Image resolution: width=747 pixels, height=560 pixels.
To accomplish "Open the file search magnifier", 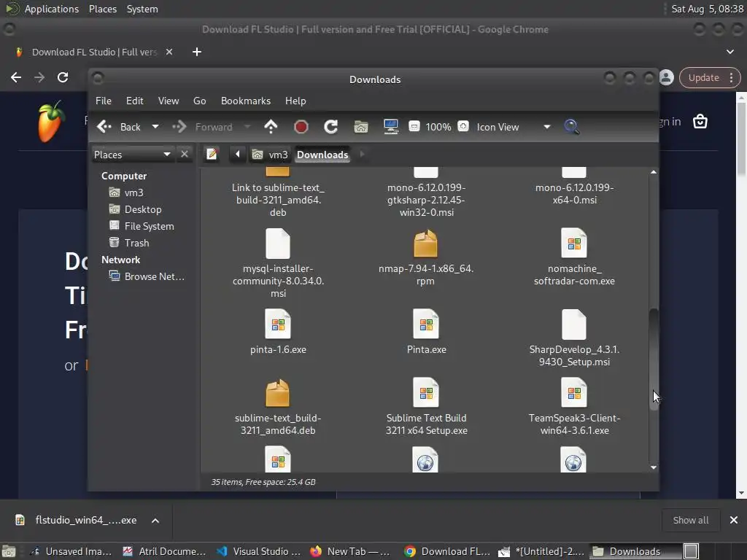I will click(571, 127).
